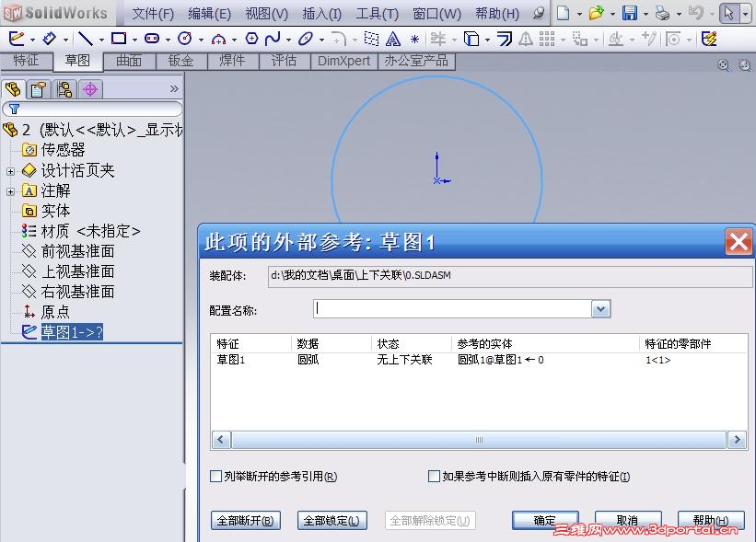This screenshot has height=542, width=756.
Task: Click the 确定 button
Action: coord(545,521)
